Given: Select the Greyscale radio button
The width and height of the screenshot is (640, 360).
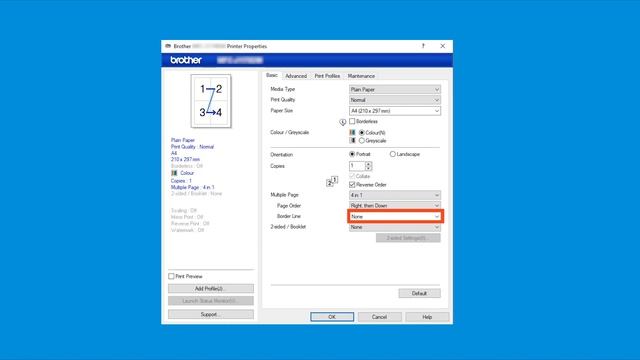Looking at the screenshot, I should (362, 140).
